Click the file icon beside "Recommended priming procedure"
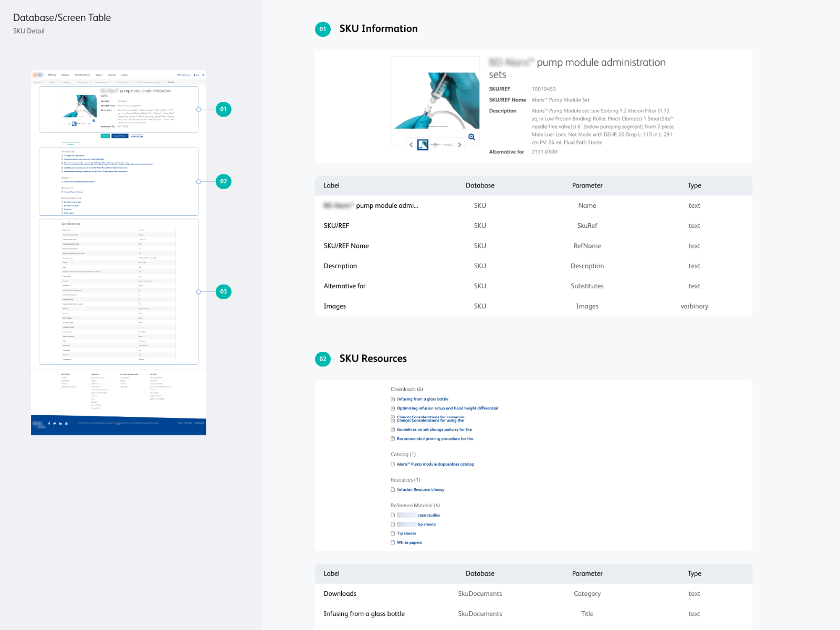Image resolution: width=840 pixels, height=630 pixels. (x=393, y=438)
